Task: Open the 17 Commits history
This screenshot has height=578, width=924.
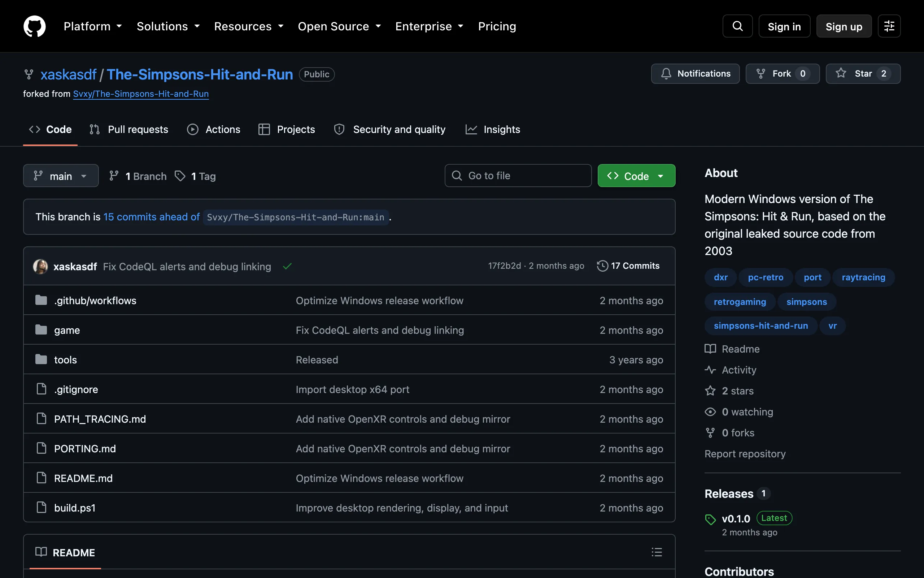Action: (628, 266)
